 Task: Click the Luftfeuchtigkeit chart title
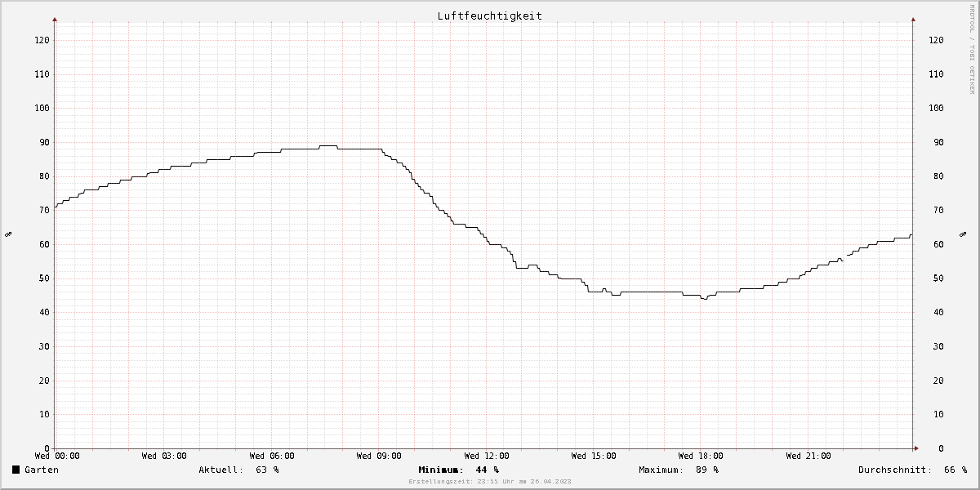(489, 16)
